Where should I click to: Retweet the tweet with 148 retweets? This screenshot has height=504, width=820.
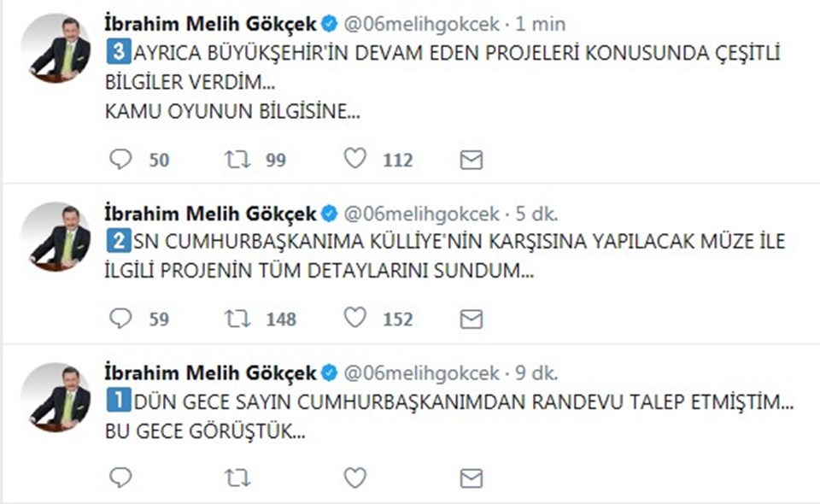click(237, 319)
